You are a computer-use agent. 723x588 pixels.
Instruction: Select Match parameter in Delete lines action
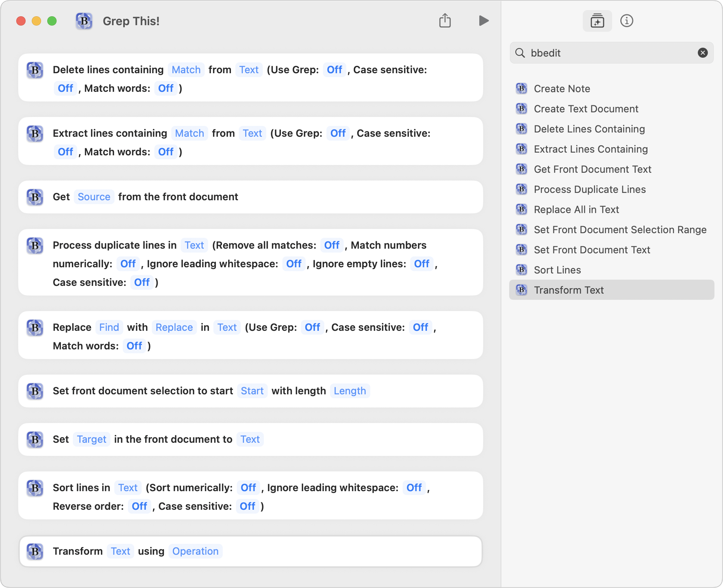[186, 70]
